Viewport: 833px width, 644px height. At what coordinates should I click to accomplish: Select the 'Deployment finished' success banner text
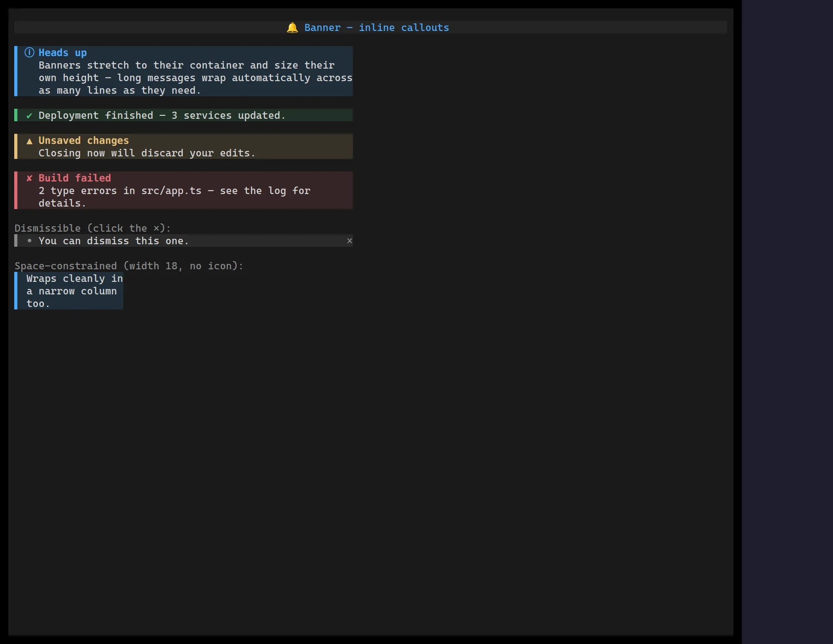coord(162,115)
